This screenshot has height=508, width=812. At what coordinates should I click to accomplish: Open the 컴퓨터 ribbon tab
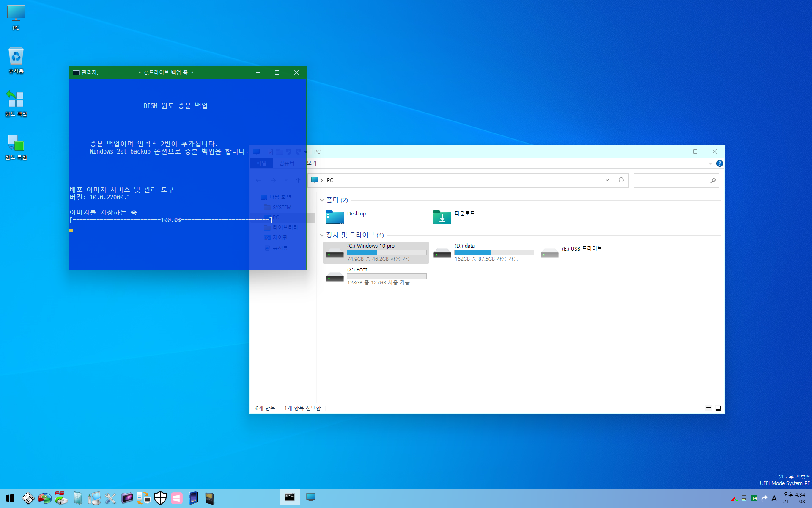pos(286,163)
